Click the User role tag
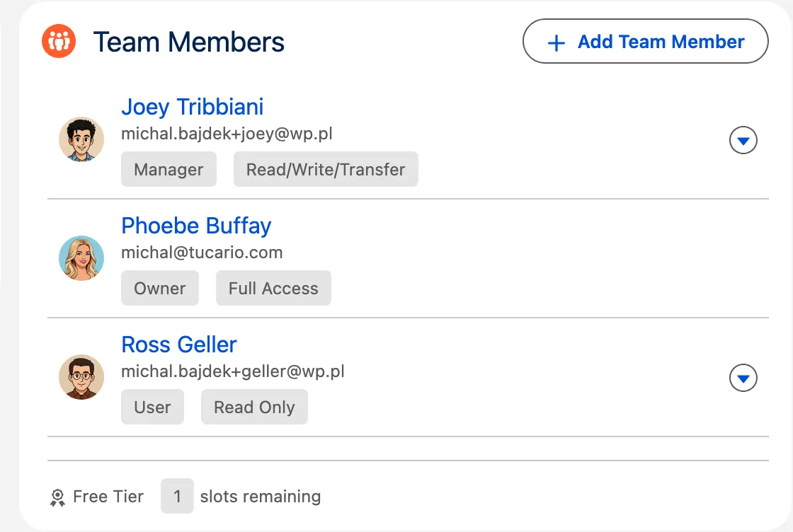 (152, 407)
